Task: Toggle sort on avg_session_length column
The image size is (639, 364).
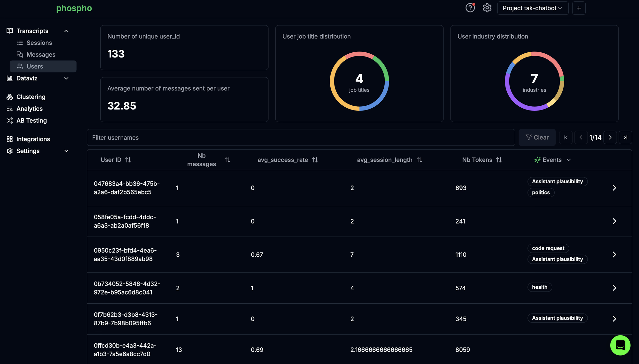Action: (x=420, y=160)
